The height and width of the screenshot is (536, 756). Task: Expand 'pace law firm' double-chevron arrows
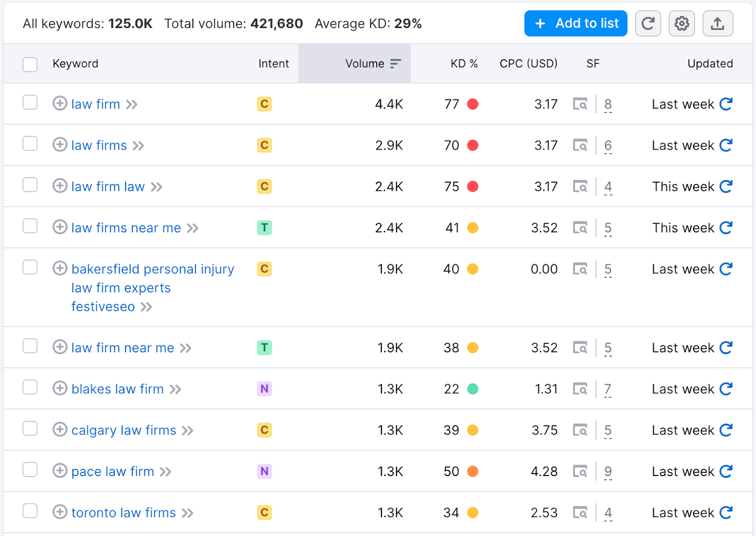coord(165,472)
